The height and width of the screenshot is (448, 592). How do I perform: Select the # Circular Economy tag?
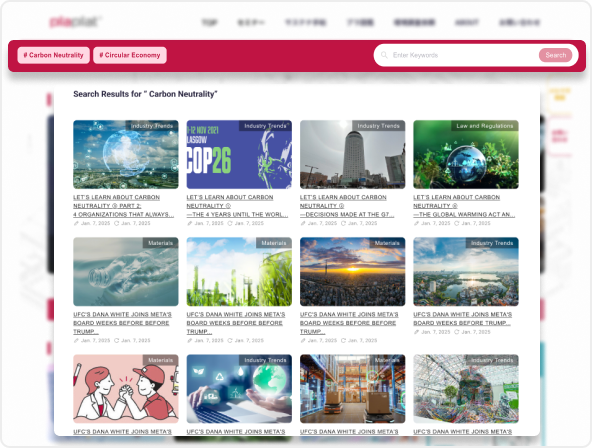click(x=130, y=55)
